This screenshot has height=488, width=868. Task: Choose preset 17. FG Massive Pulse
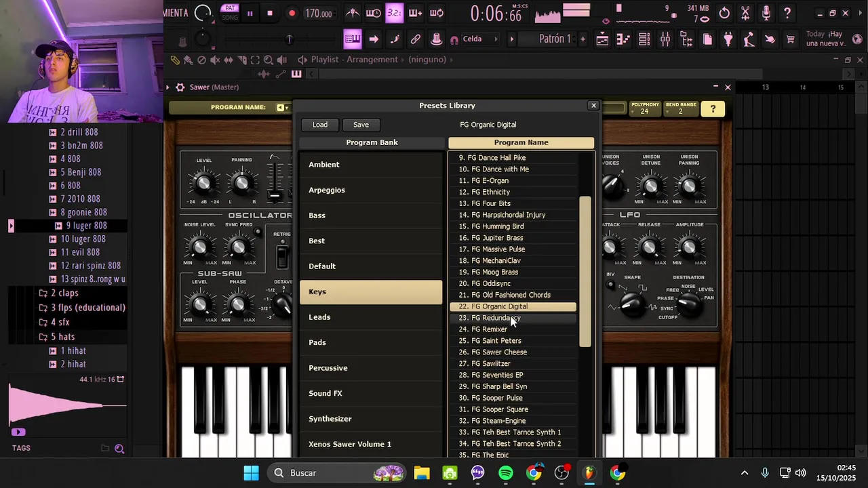point(513,249)
